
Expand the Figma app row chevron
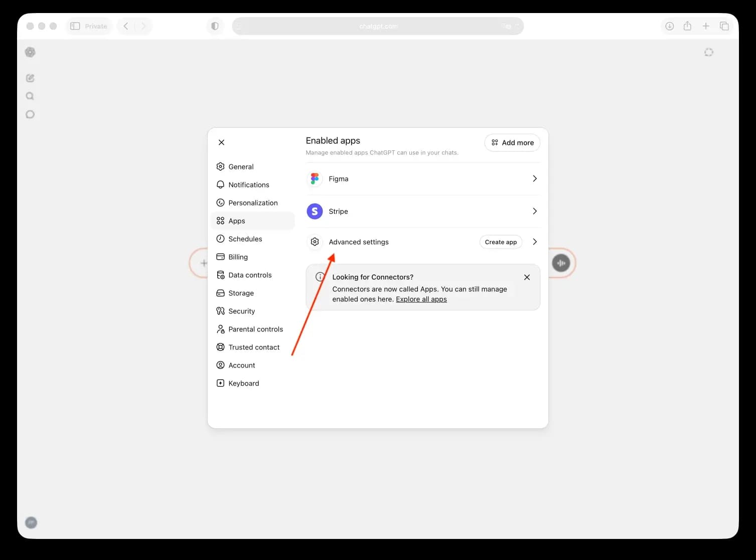click(535, 178)
